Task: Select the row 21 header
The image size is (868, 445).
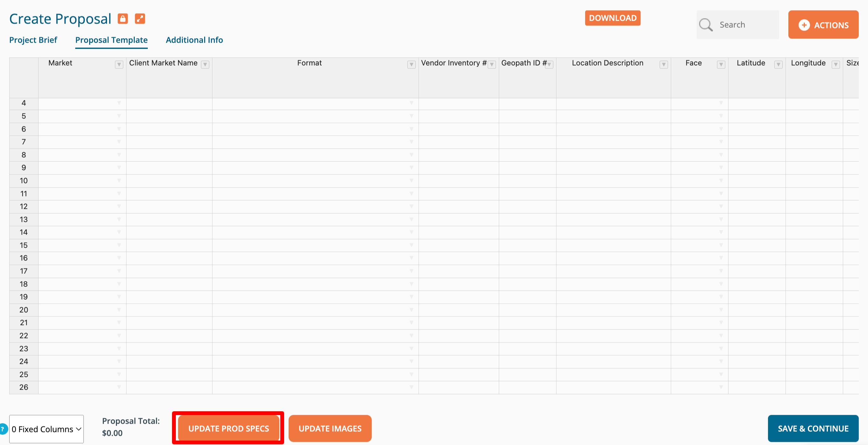Action: point(24,323)
